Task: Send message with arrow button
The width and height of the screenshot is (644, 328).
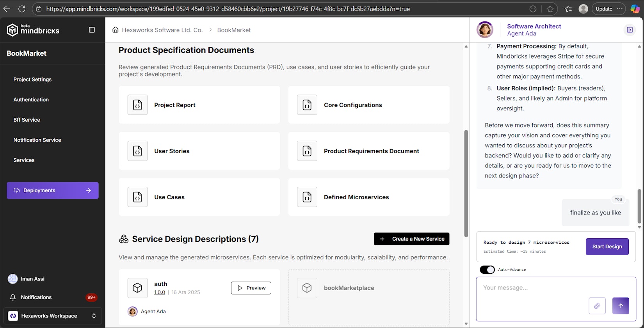Action: click(x=621, y=306)
